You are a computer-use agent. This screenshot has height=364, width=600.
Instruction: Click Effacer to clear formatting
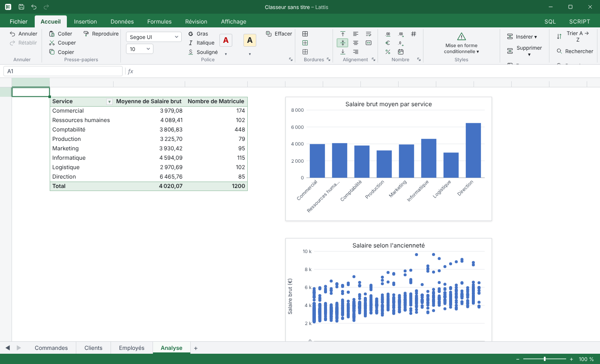tap(279, 34)
